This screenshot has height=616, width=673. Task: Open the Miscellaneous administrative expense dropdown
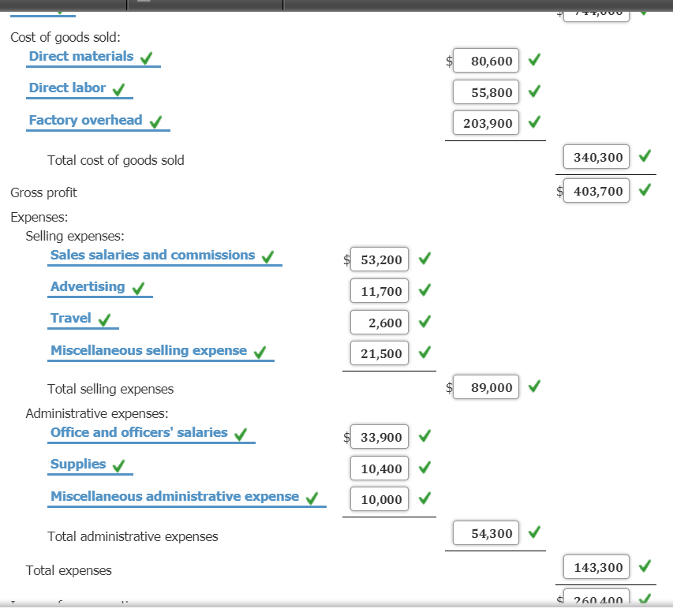click(187, 497)
